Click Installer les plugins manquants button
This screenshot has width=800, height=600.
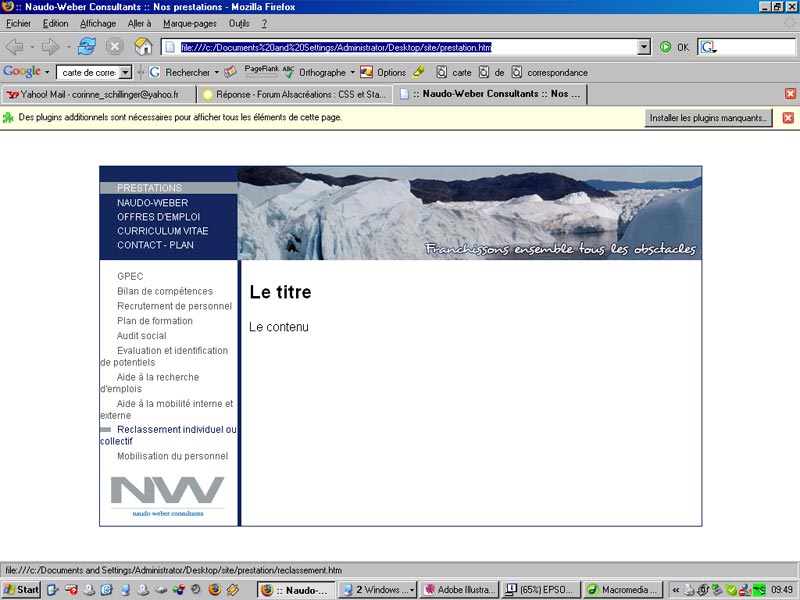coord(709,118)
